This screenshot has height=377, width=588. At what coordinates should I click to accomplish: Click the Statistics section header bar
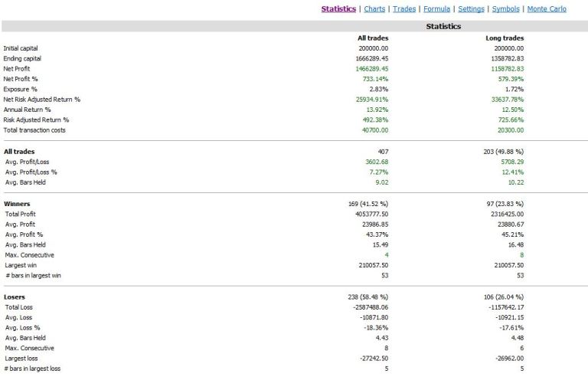(x=295, y=26)
